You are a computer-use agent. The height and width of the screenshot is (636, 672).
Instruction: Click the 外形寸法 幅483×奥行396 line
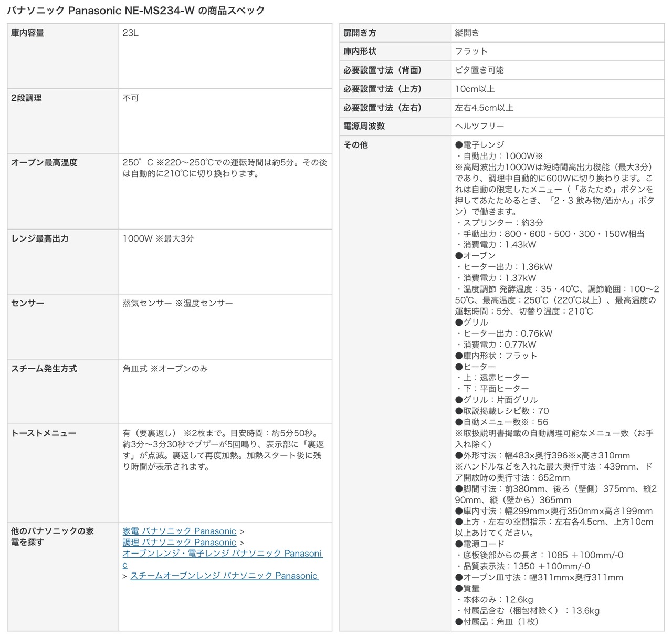point(542,455)
